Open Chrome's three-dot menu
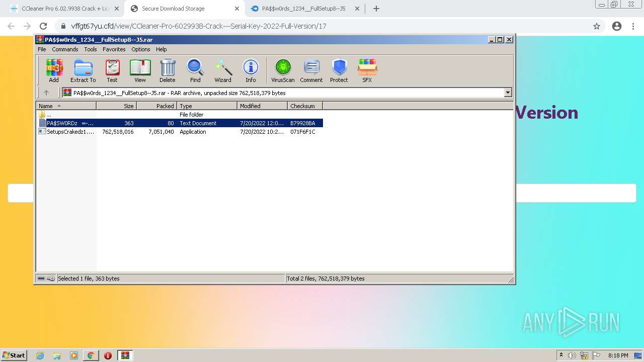The image size is (644, 362). click(x=633, y=26)
